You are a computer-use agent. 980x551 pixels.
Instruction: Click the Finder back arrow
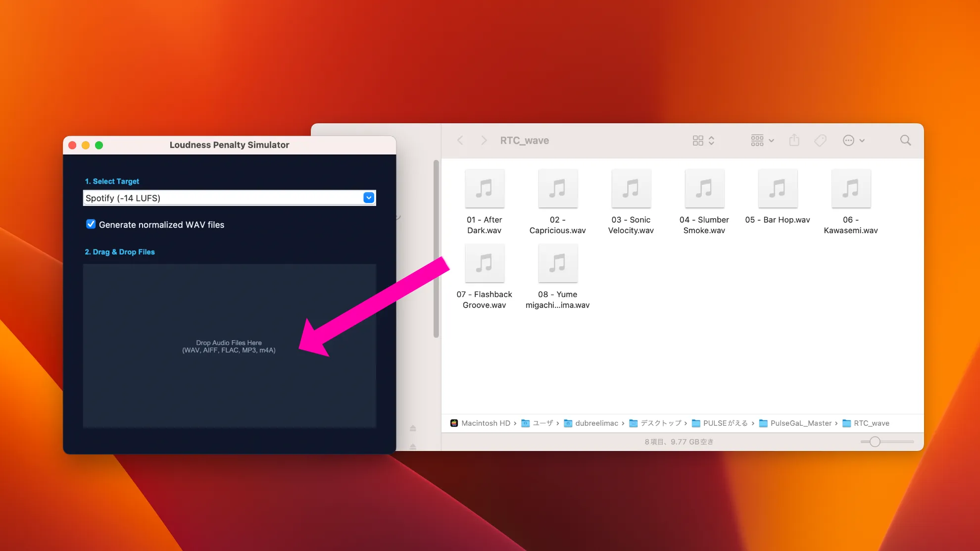pyautogui.click(x=460, y=141)
